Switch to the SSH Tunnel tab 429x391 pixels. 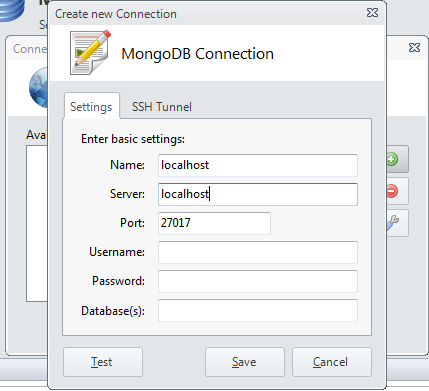162,107
